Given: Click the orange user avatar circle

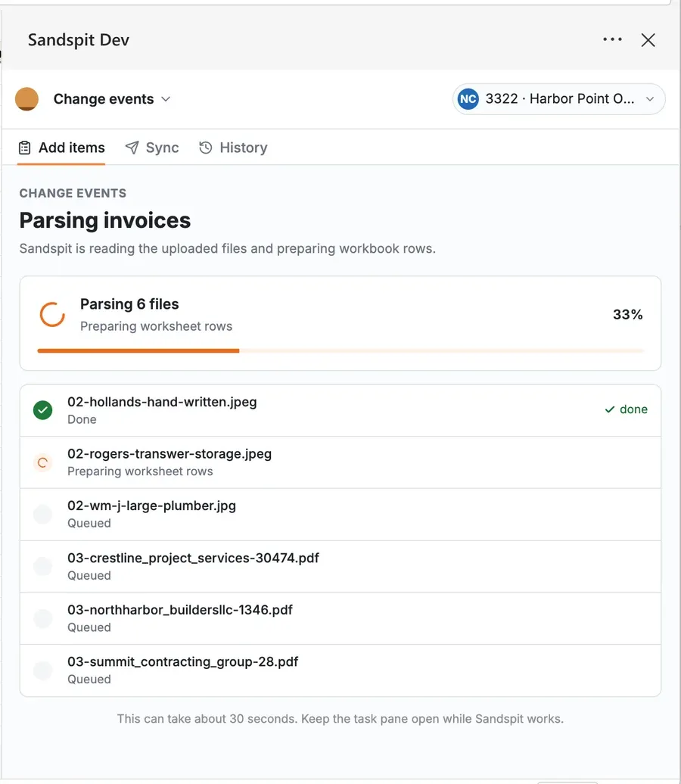Looking at the screenshot, I should point(27,99).
